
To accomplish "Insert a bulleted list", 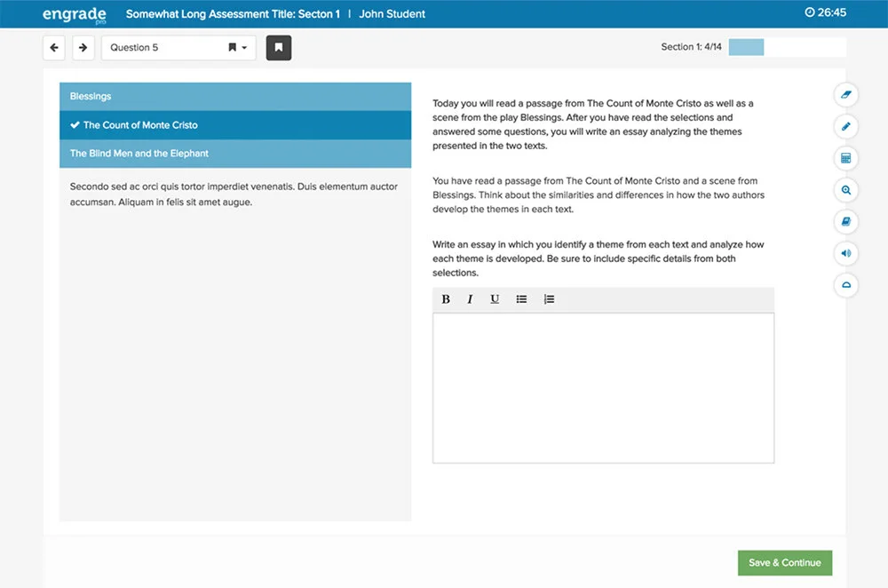I will (x=521, y=299).
